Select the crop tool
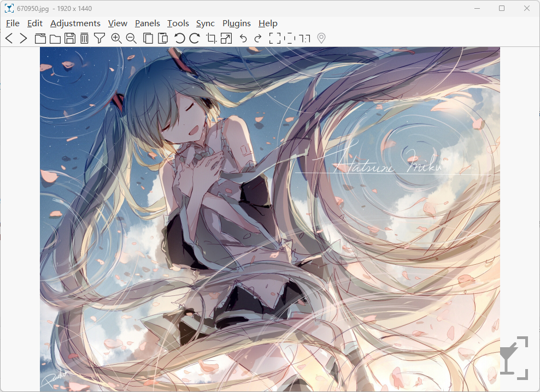This screenshot has height=392, width=540. tap(212, 38)
